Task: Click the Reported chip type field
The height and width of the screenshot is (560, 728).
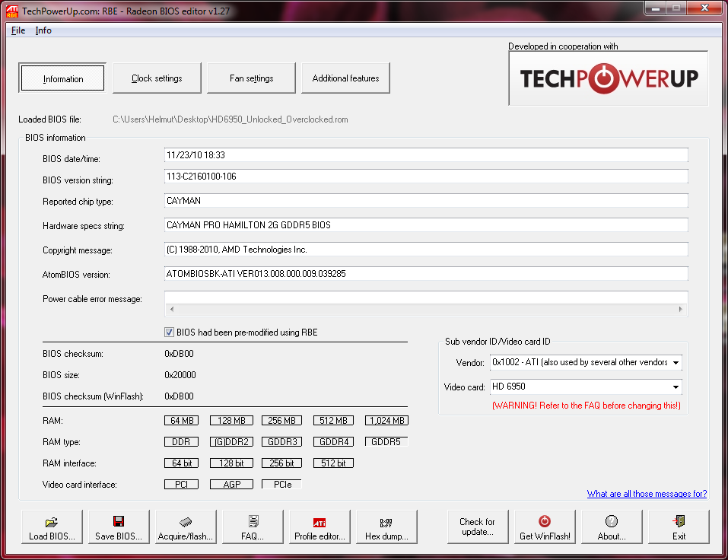Action: (x=426, y=201)
